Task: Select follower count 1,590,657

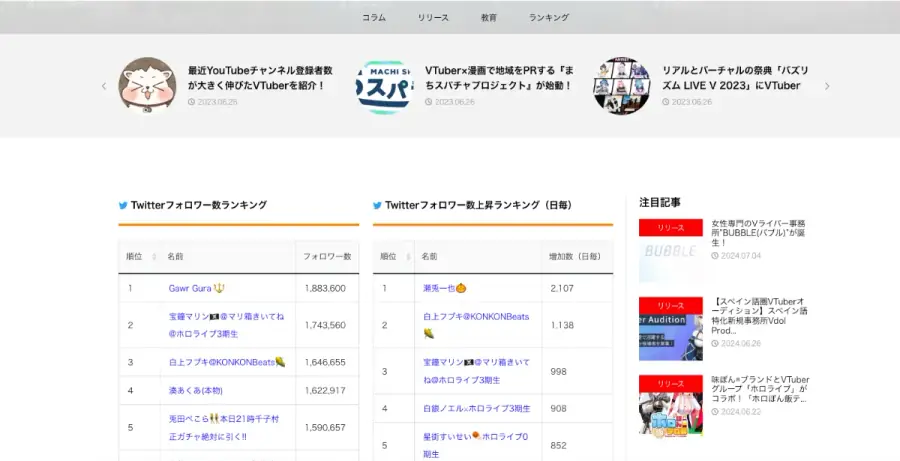Action: (325, 428)
